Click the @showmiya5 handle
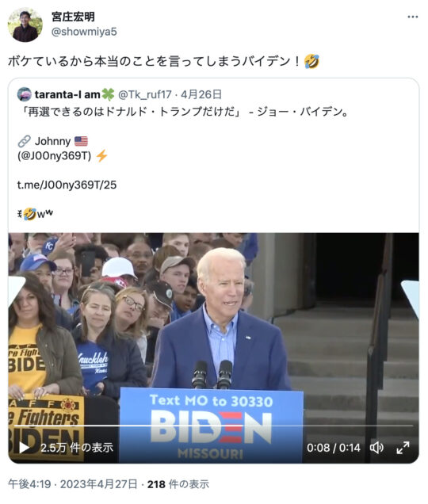This screenshot has width=428, height=504. [x=84, y=32]
